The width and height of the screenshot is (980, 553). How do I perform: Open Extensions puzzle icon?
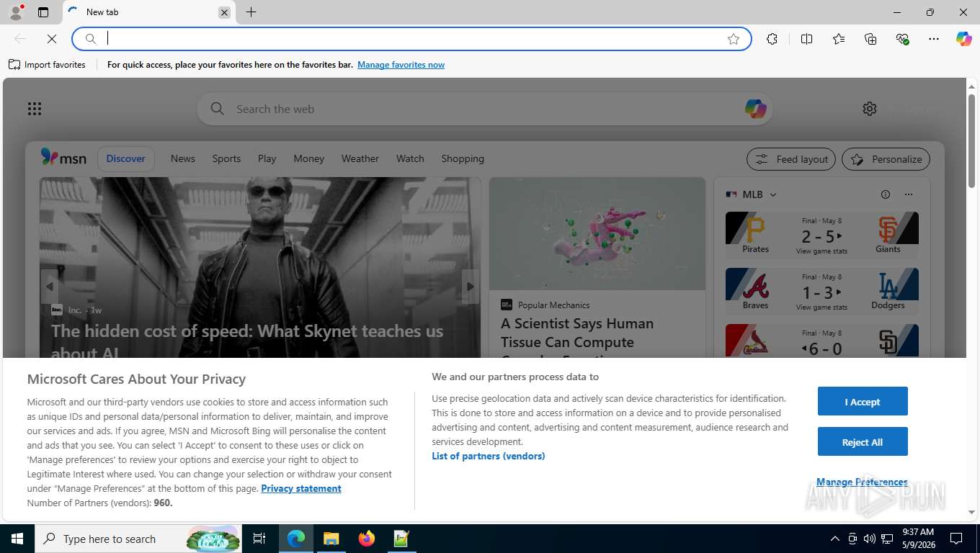pos(772,39)
